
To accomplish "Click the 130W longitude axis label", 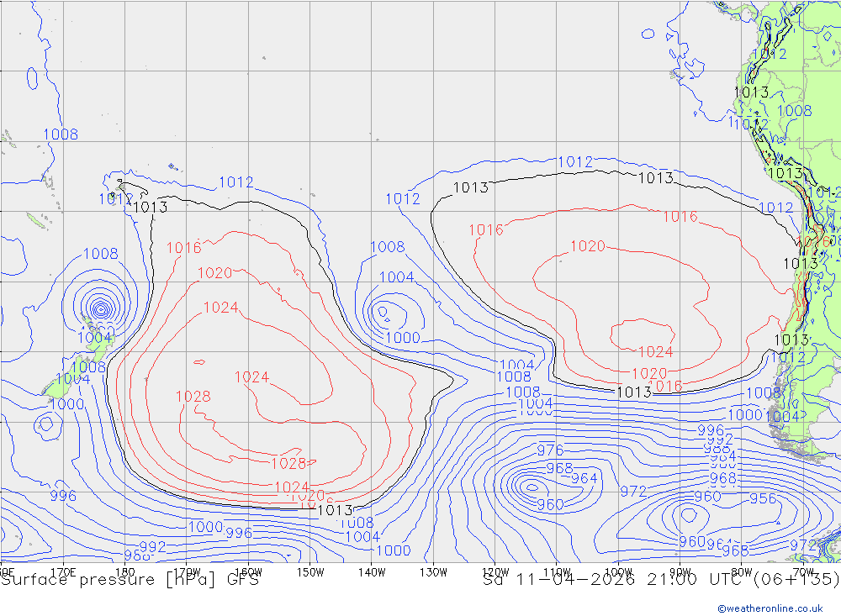I will point(433,572).
